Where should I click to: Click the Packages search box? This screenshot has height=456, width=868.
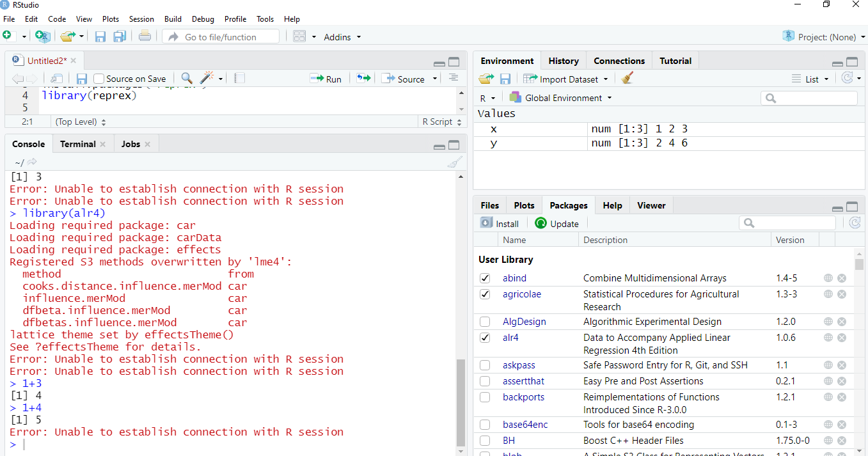point(787,223)
